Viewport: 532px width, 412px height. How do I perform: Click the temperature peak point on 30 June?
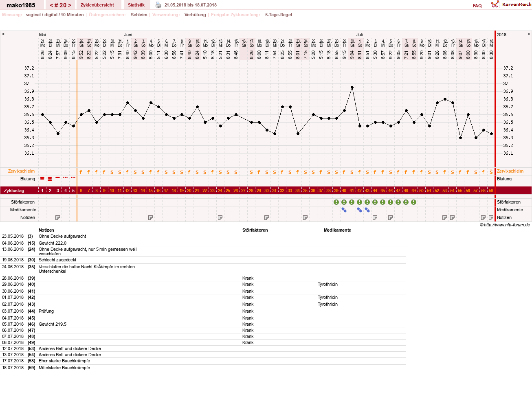(352, 87)
